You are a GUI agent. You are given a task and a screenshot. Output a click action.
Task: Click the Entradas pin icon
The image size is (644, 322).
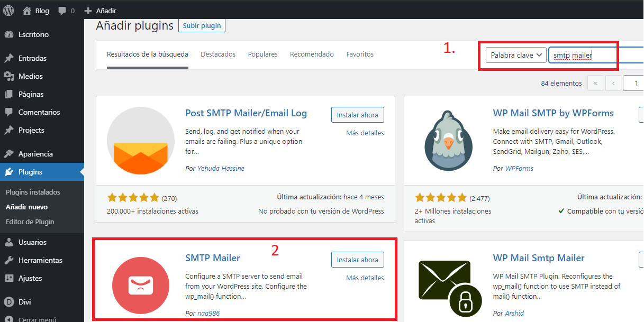click(x=9, y=58)
